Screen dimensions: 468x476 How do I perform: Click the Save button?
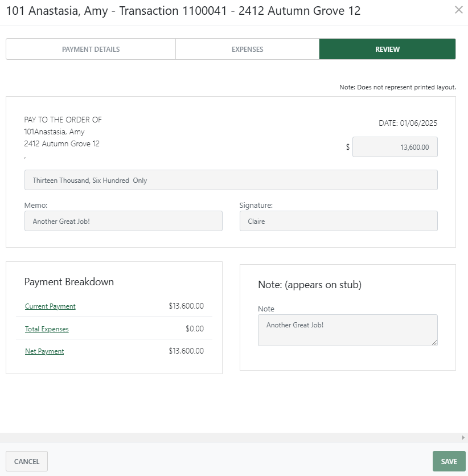(449, 461)
